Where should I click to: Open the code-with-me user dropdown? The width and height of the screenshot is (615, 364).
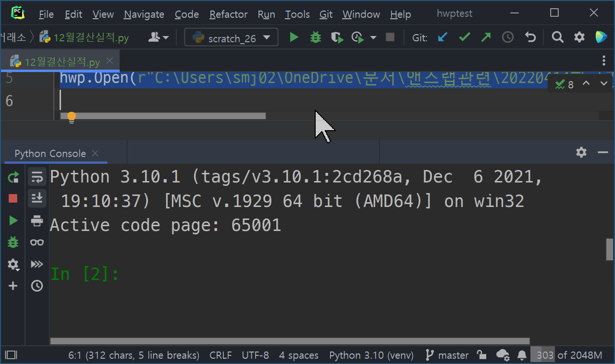159,37
